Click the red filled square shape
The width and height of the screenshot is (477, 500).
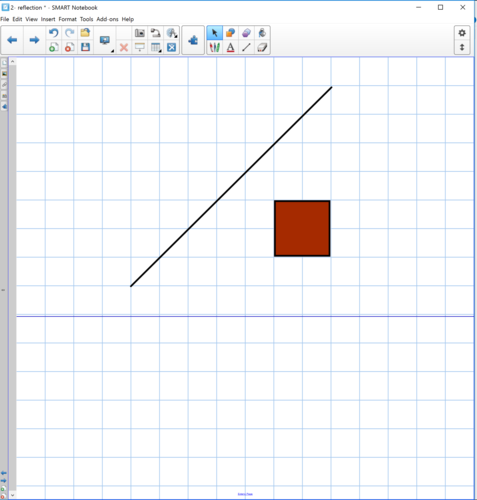(x=302, y=228)
